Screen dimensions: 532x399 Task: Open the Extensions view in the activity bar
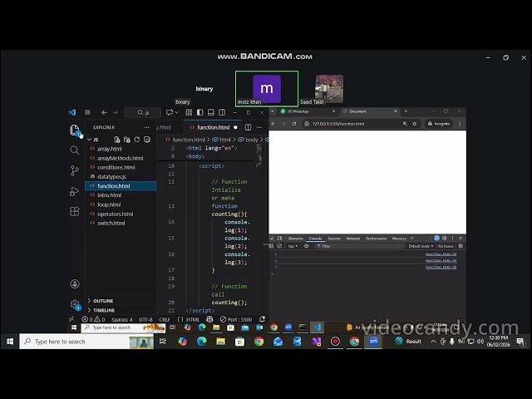point(75,211)
